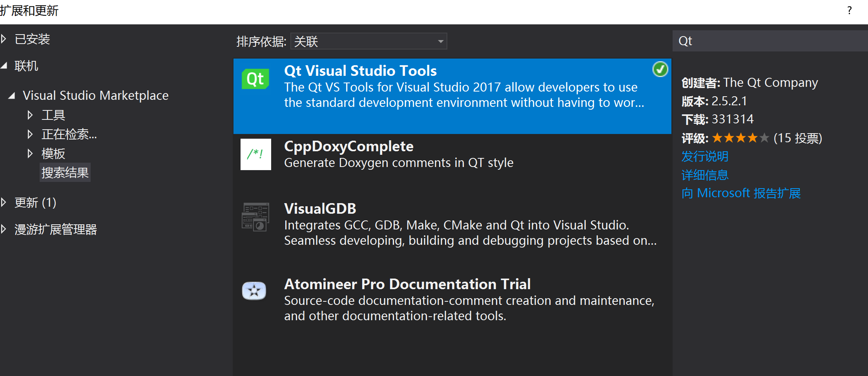The image size is (868, 376).
Task: Click the green installed checkmark icon
Action: (660, 69)
